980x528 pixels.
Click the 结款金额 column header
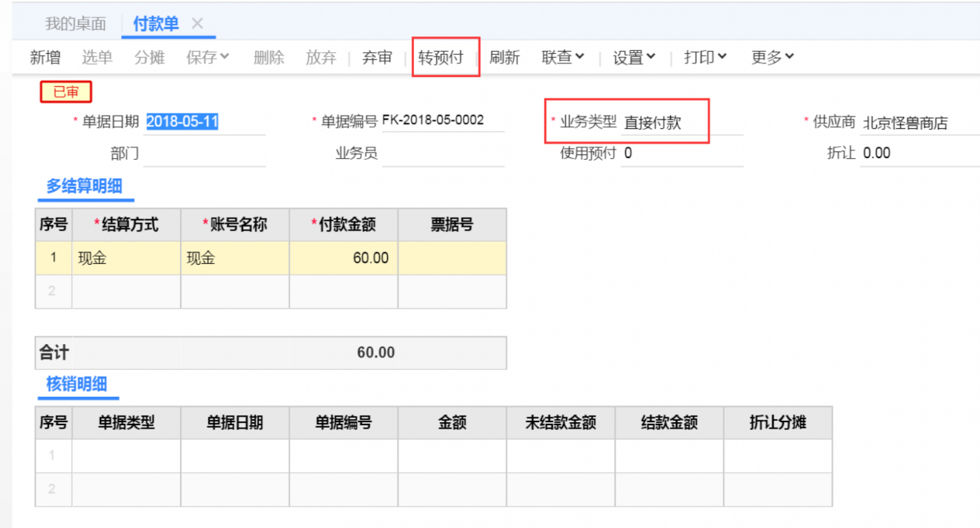669,423
